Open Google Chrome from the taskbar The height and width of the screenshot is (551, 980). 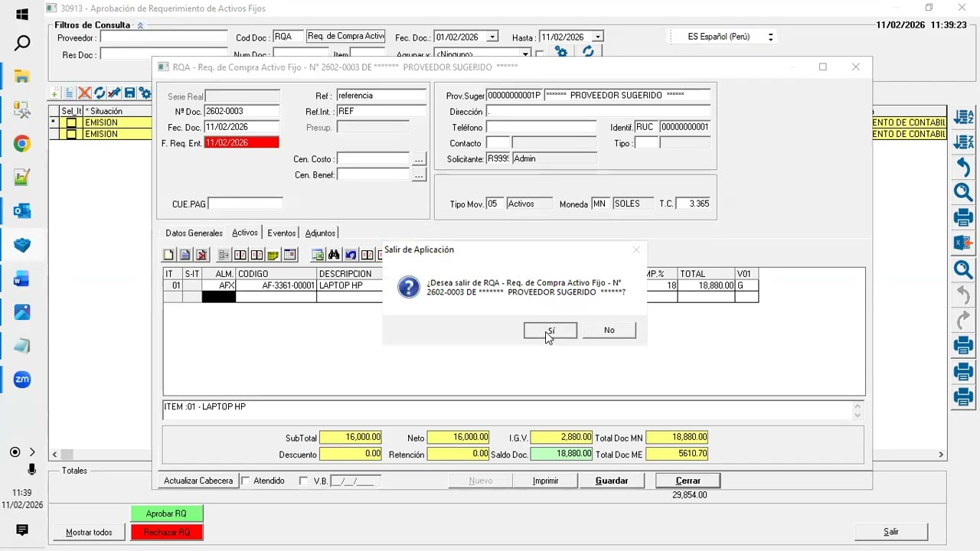pyautogui.click(x=22, y=144)
